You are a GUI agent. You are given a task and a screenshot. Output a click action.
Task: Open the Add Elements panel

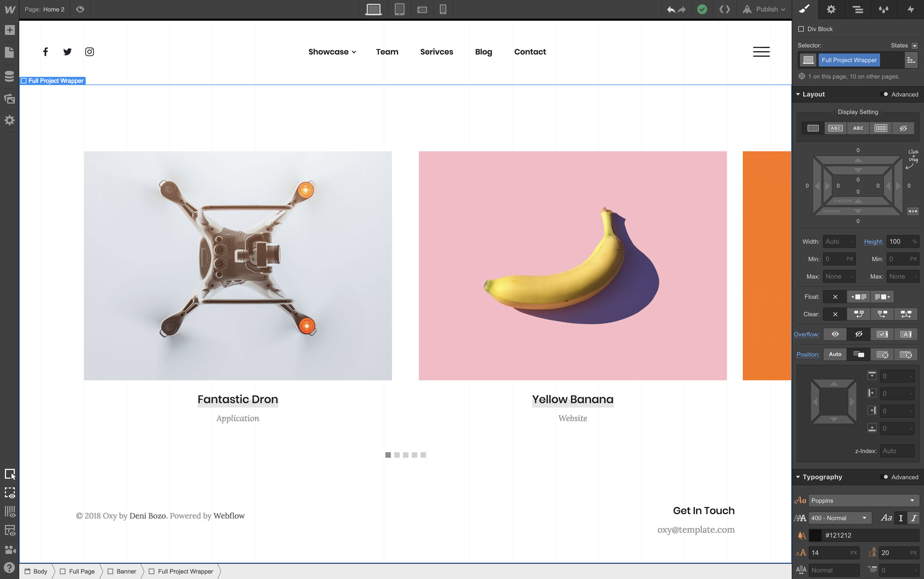pos(10,30)
